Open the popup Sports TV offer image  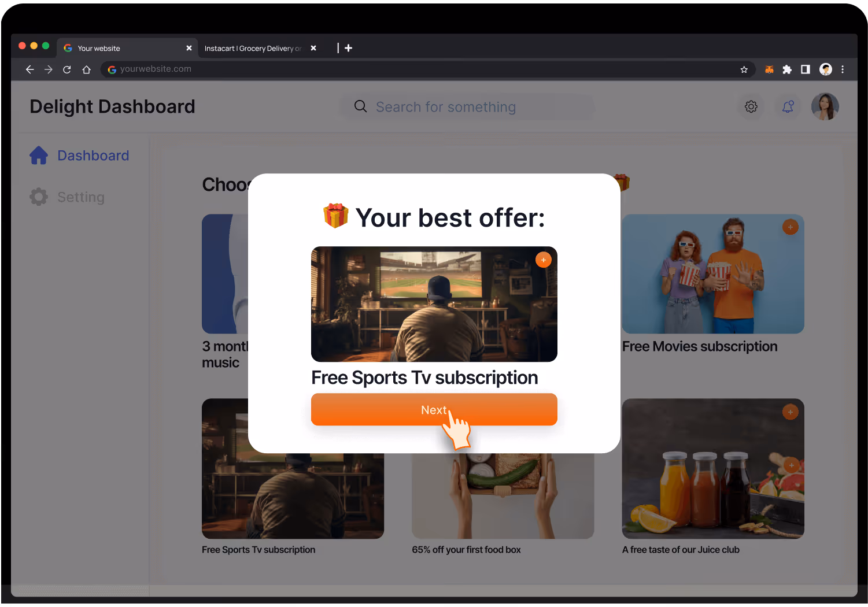(x=434, y=304)
